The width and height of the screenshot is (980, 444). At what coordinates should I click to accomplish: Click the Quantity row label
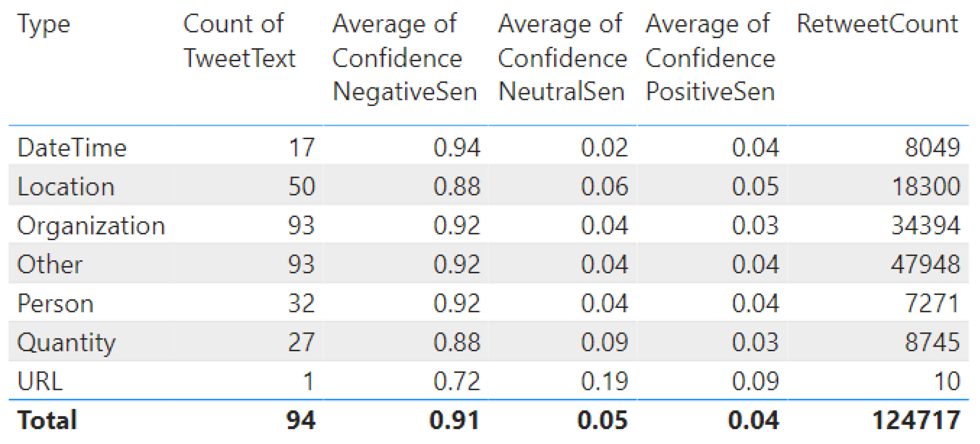click(66, 342)
